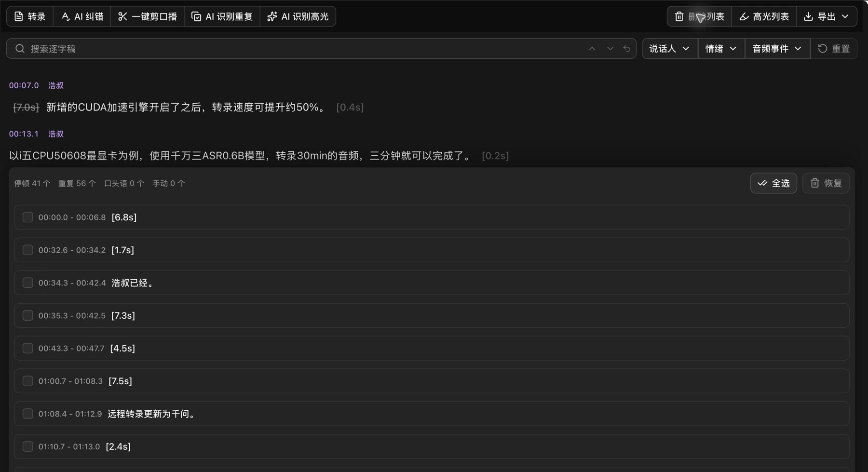Open the 说话人 speaker filter dropdown

[x=670, y=49]
